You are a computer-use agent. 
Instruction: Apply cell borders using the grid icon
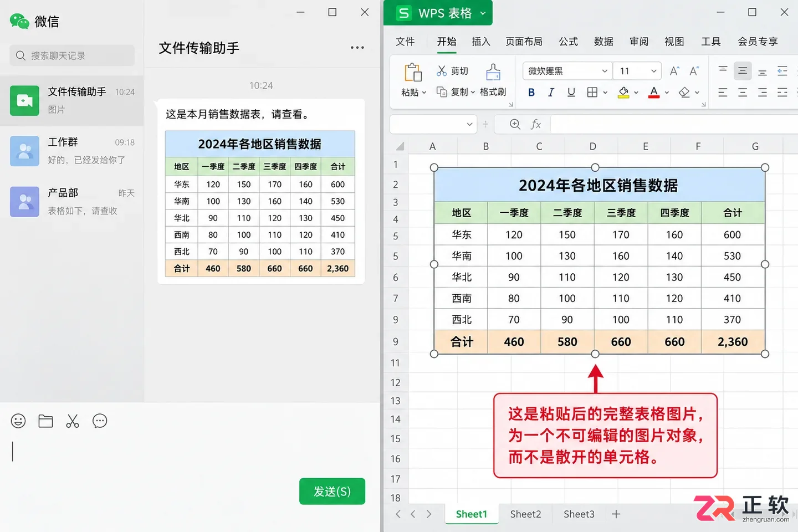(x=592, y=93)
